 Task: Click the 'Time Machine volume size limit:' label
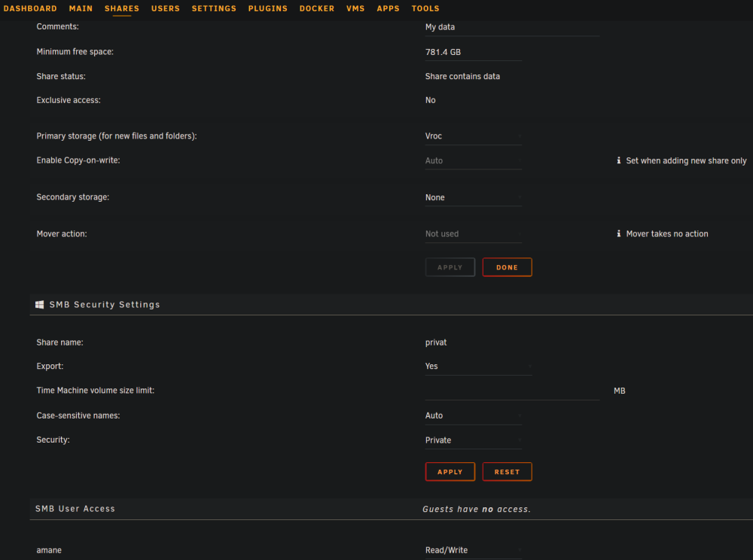(x=96, y=391)
